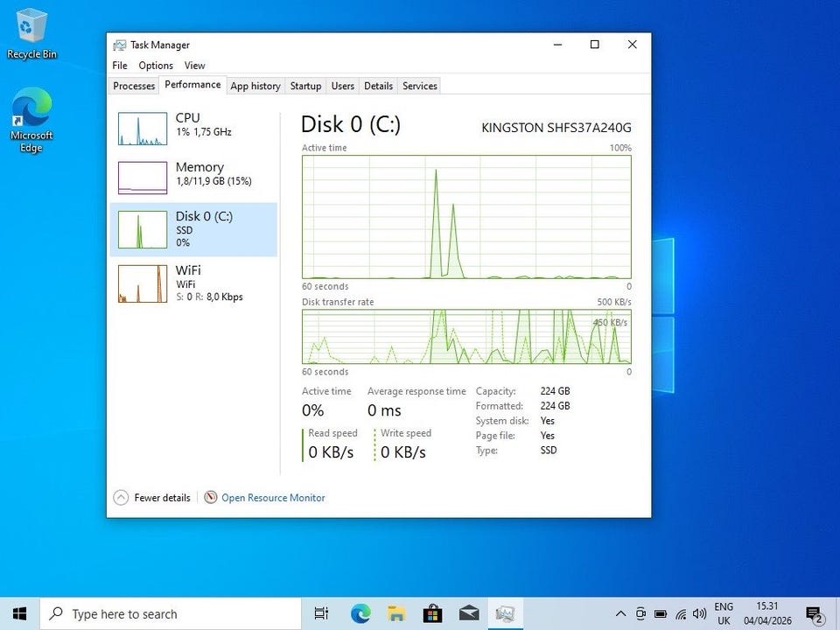Select the Memory usage graph thumbnail
840x630 pixels.
click(x=143, y=178)
